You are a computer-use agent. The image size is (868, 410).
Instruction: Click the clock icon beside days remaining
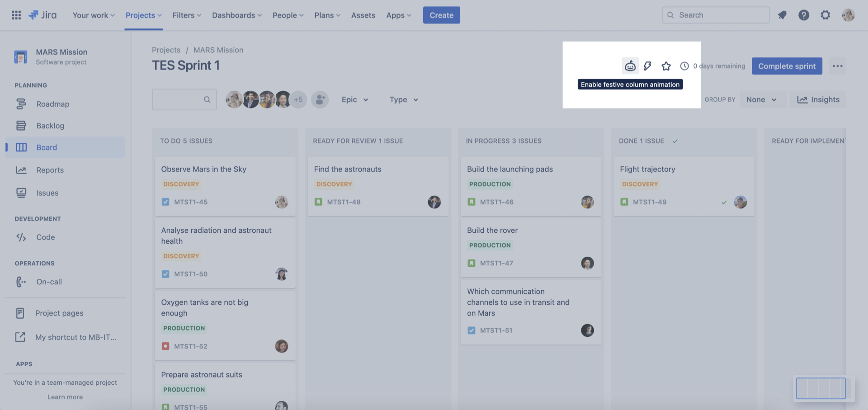[x=684, y=66]
